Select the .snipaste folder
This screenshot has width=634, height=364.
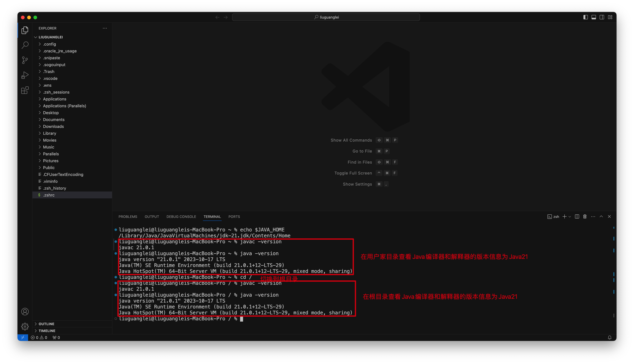(72, 58)
